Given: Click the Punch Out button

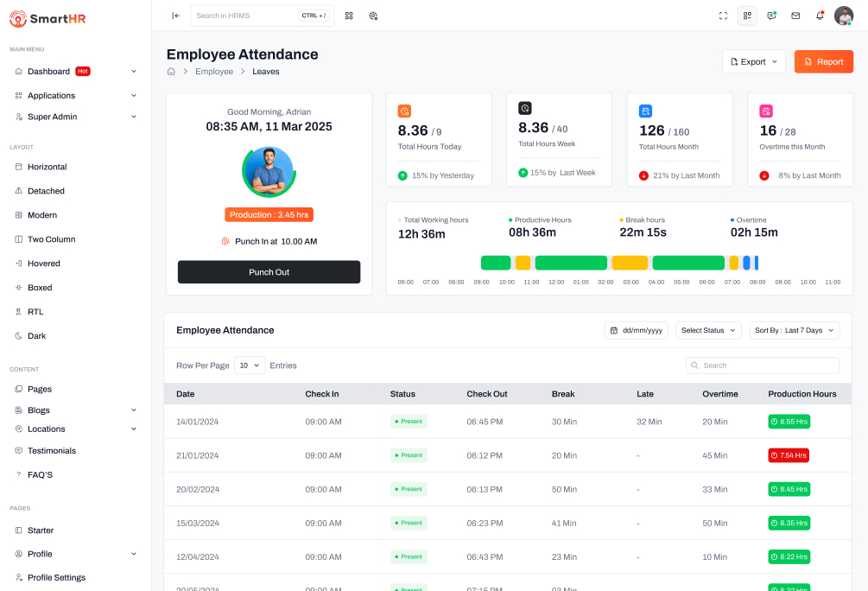Looking at the screenshot, I should point(269,272).
